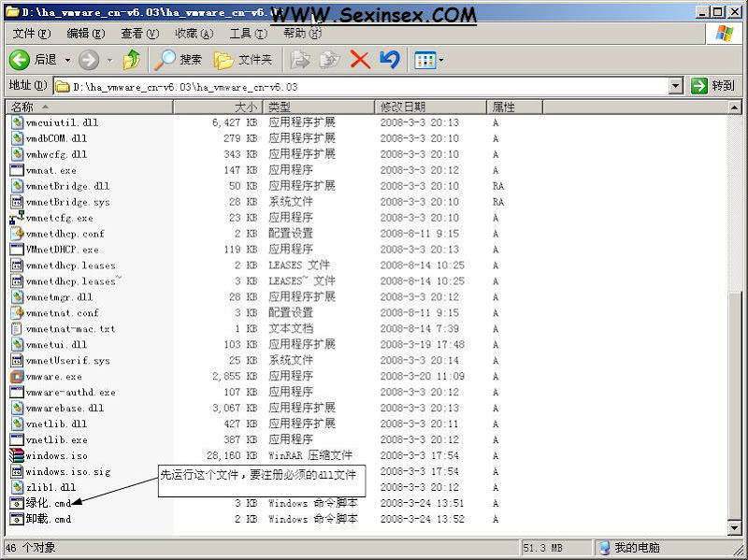Select the file name vmdbCOM.dll
The height and width of the screenshot is (560, 748).
(x=56, y=138)
